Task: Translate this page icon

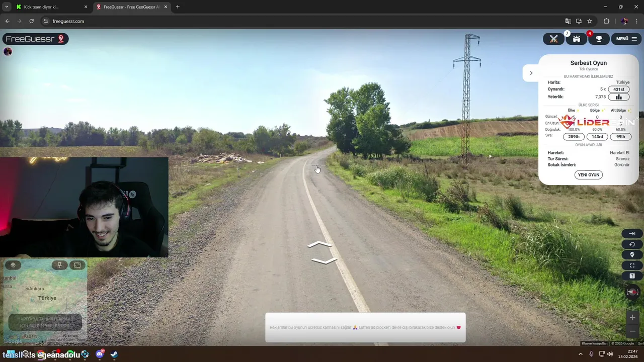Action: click(568, 21)
